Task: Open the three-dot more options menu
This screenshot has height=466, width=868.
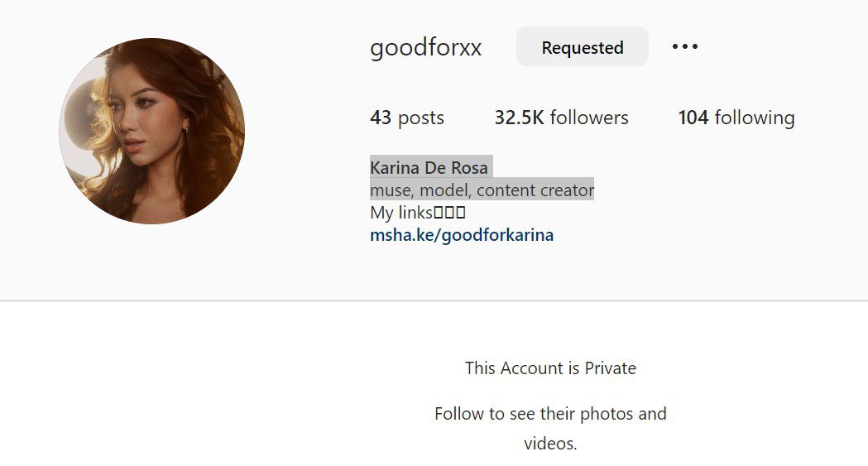Action: point(685,46)
